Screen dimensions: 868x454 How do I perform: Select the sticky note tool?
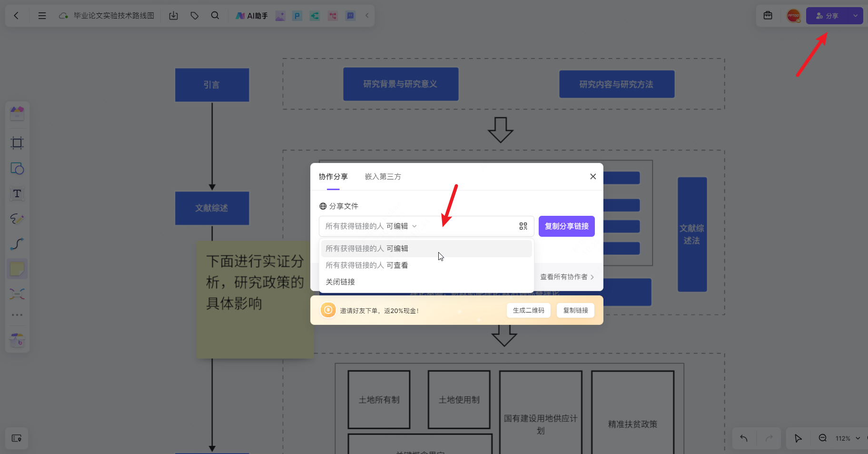tap(17, 269)
